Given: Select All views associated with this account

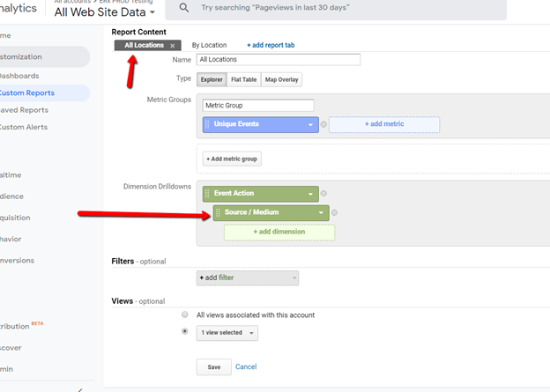Looking at the screenshot, I should tap(185, 314).
